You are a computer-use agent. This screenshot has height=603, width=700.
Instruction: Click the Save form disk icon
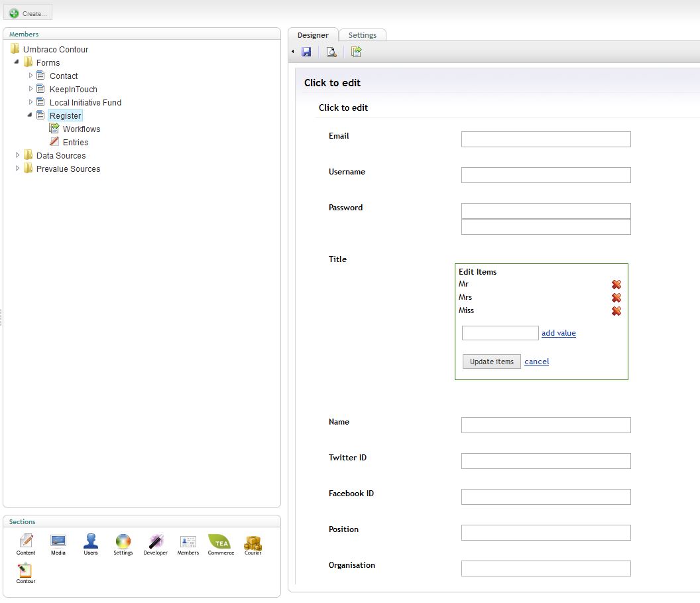point(306,52)
